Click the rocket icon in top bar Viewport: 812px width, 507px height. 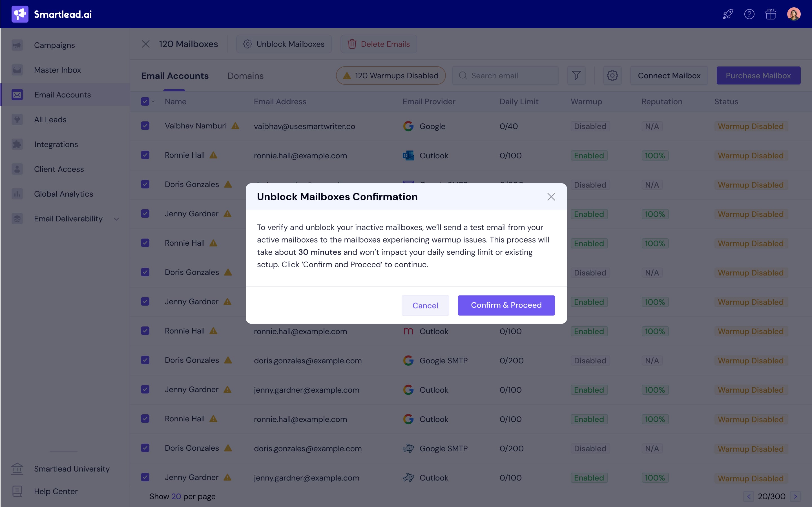(x=727, y=14)
